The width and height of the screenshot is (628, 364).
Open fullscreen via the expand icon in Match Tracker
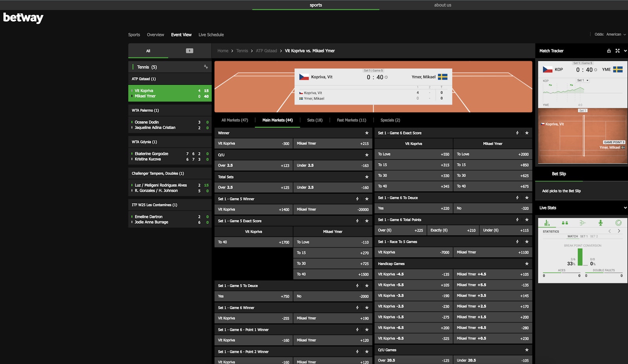[x=617, y=51]
